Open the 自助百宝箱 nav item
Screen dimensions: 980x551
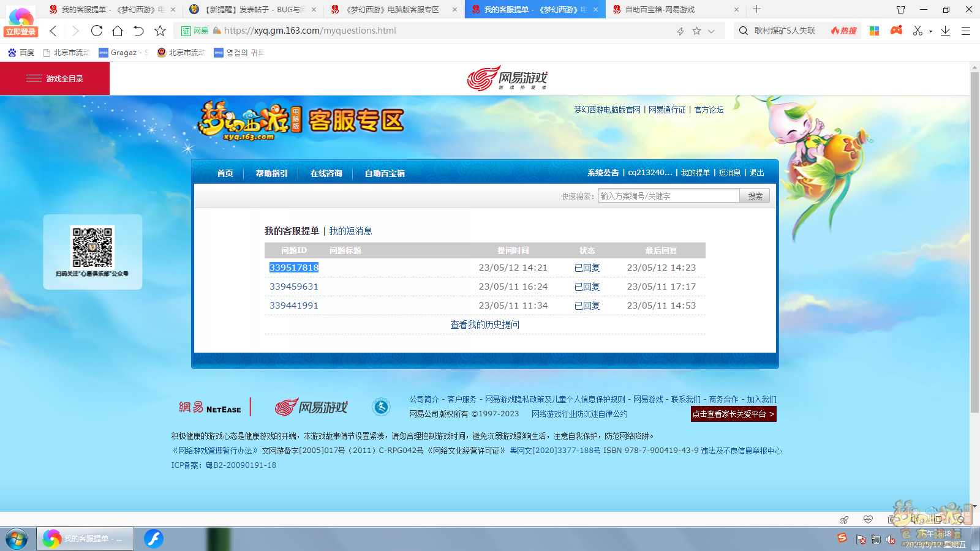pyautogui.click(x=385, y=173)
